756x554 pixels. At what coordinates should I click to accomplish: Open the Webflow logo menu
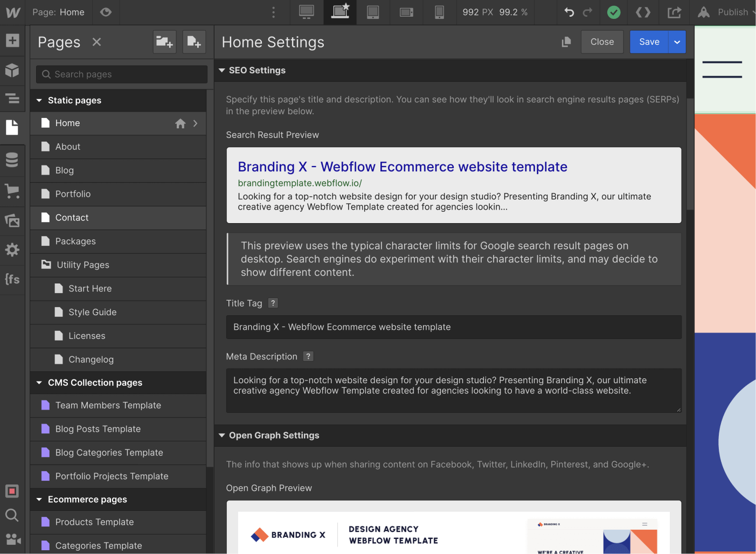tap(12, 12)
